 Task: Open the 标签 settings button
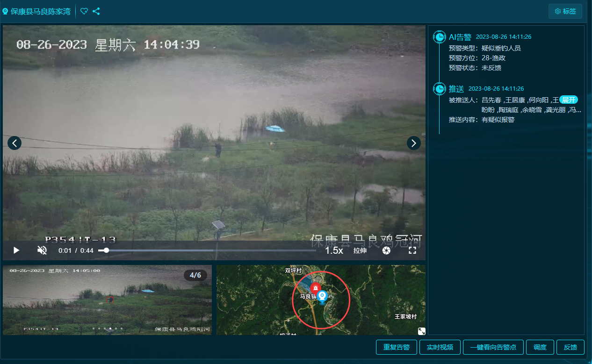coord(565,11)
